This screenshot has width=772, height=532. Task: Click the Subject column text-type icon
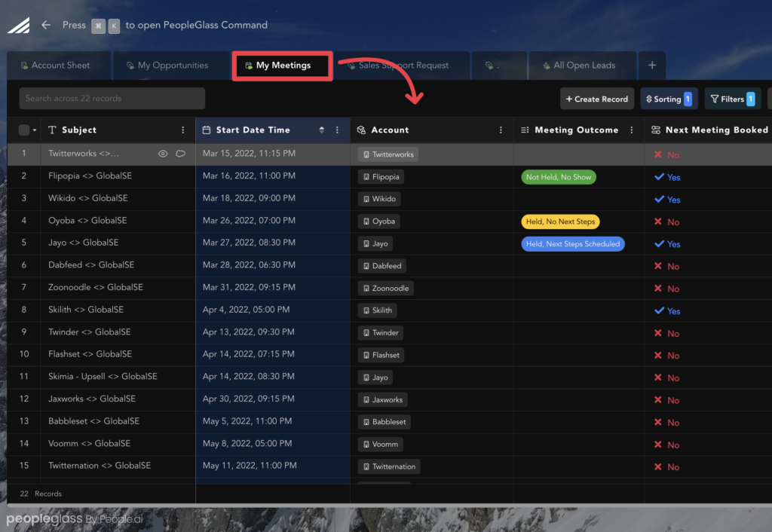pyautogui.click(x=52, y=130)
